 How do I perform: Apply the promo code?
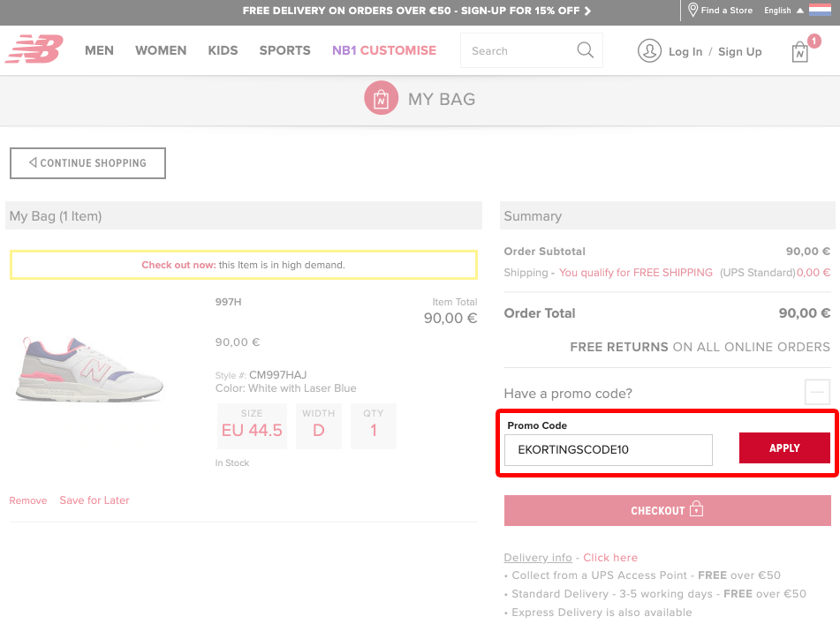[784, 448]
